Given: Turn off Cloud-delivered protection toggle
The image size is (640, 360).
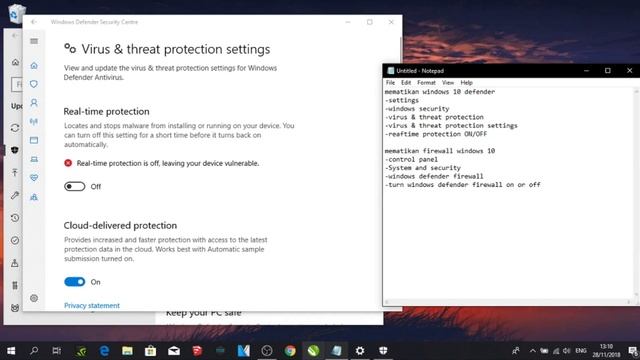Looking at the screenshot, I should [75, 282].
